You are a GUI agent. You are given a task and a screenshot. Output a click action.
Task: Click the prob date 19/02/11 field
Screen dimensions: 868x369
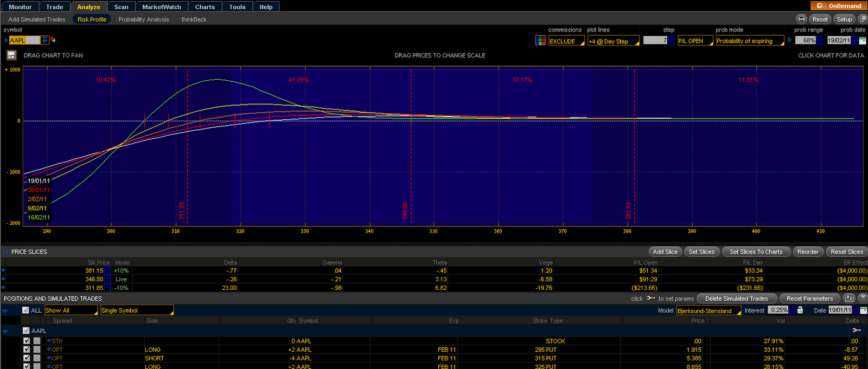[x=839, y=40]
